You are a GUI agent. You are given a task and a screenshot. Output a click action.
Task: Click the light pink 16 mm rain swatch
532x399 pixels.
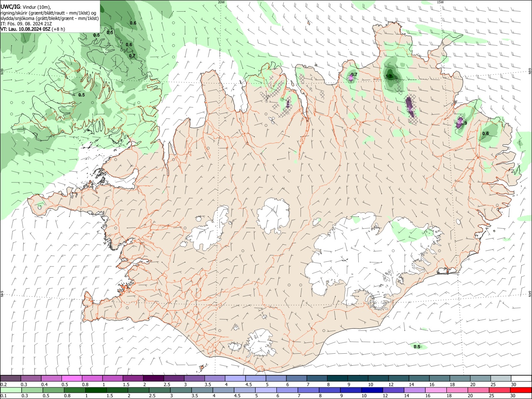436,390
